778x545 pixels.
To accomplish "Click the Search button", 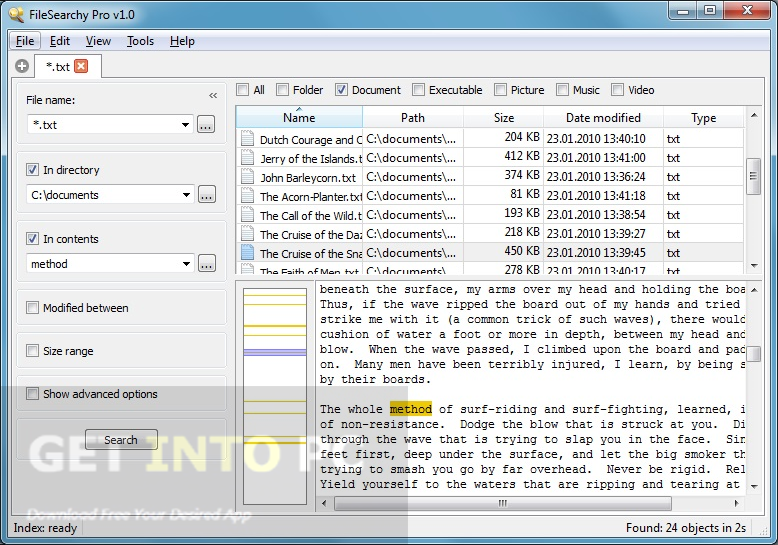I will pos(121,440).
